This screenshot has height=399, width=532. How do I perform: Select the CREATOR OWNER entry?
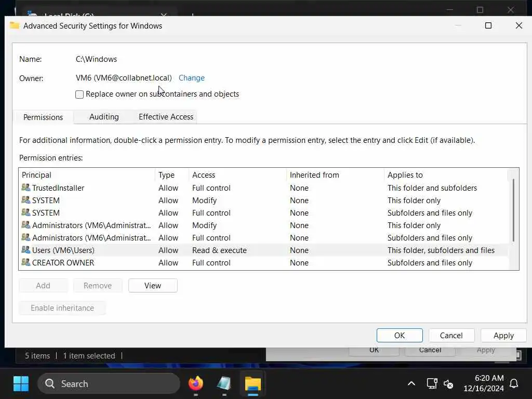coord(263,262)
